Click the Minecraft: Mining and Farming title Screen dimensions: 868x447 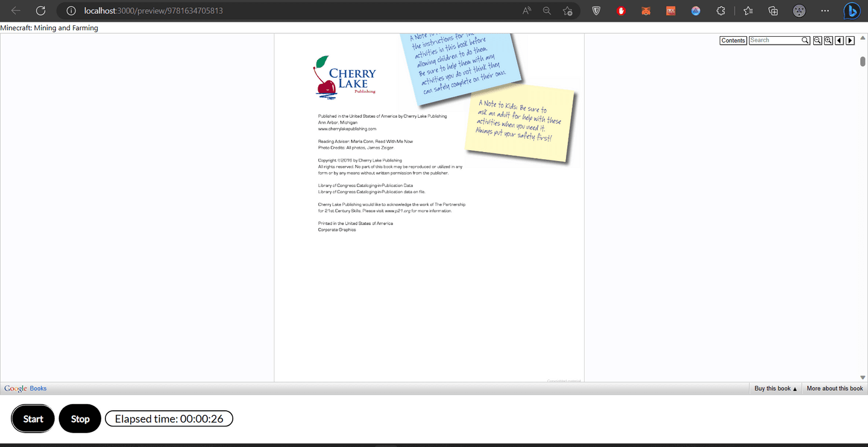[49, 28]
